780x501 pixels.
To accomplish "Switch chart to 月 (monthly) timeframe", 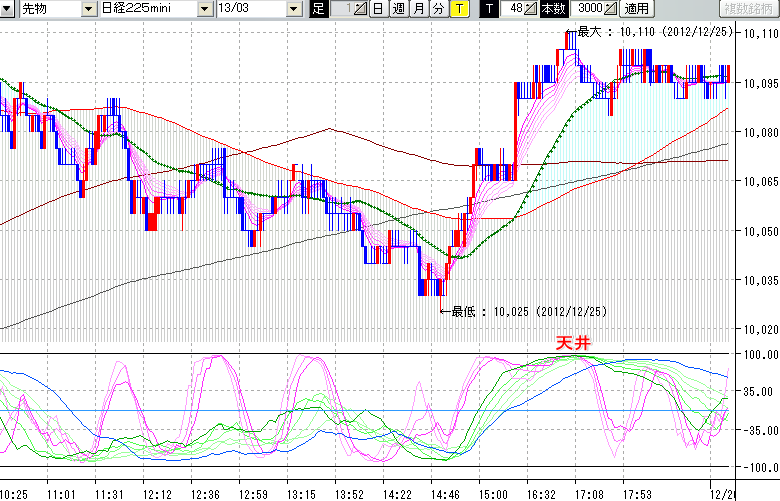I will pos(418,9).
